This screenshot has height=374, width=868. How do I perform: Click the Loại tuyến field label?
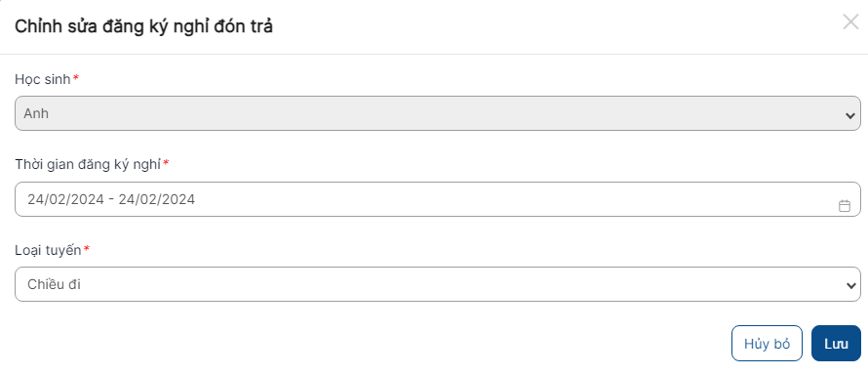(48, 250)
